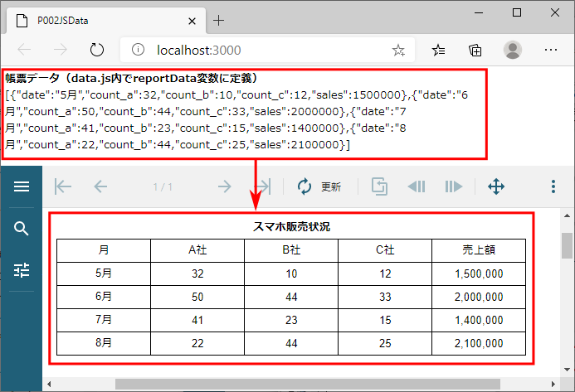This screenshot has height=392, width=575.
Task: Click horizontal scrollbar right arrow
Action: 553,385
